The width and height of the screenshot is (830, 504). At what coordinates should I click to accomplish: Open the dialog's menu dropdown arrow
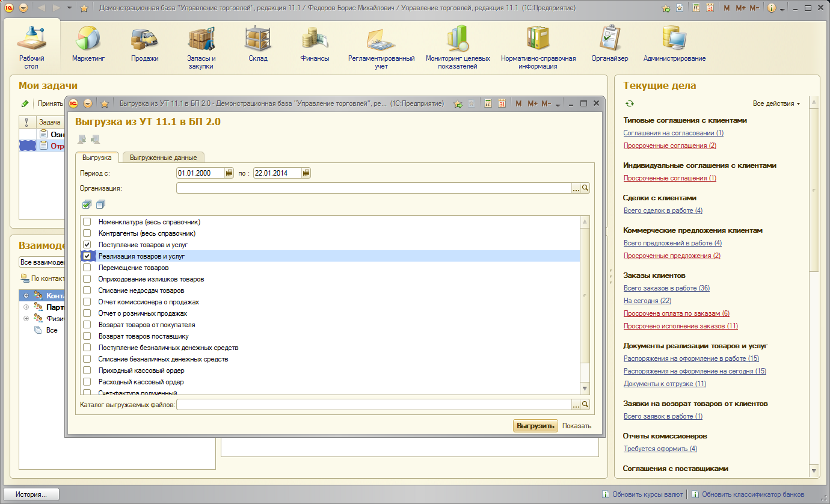pyautogui.click(x=87, y=103)
